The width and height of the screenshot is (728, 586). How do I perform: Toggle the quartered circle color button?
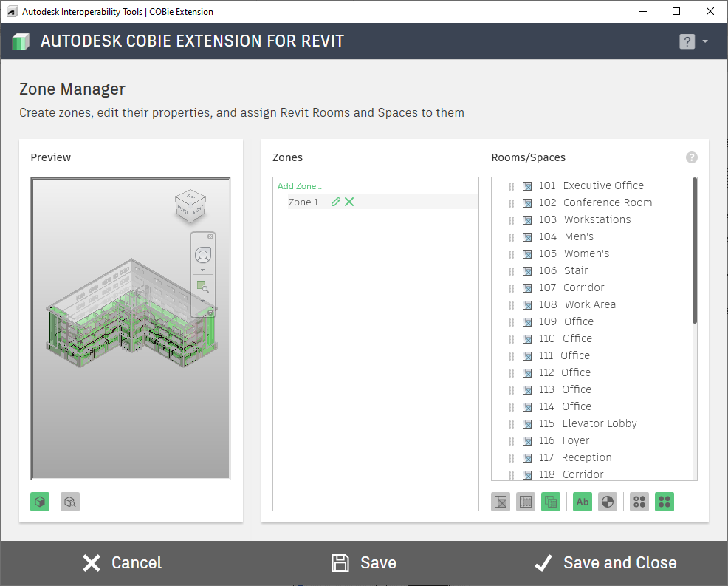[608, 502]
